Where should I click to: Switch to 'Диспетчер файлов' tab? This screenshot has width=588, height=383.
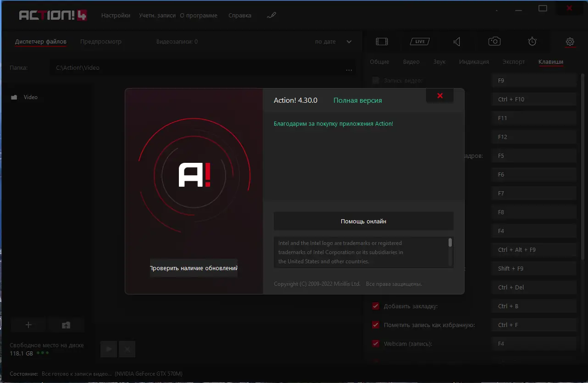(41, 42)
